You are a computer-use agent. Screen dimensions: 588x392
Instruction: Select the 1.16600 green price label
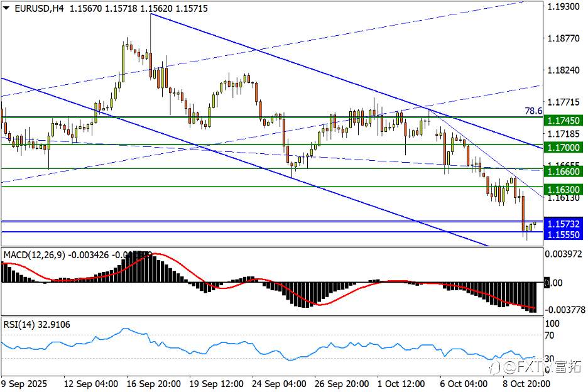563,171
